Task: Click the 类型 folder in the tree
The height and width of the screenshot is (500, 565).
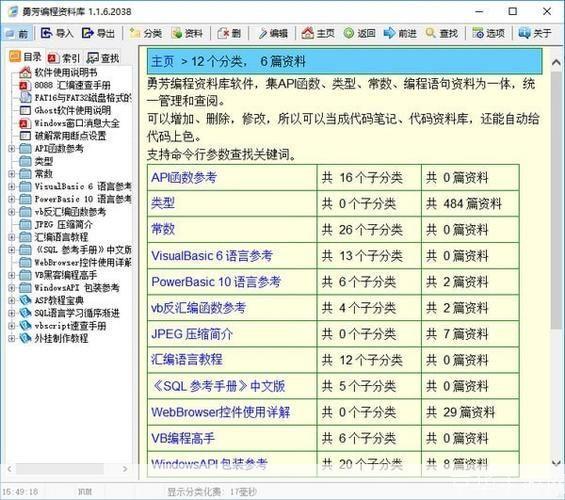Action: click(44, 161)
